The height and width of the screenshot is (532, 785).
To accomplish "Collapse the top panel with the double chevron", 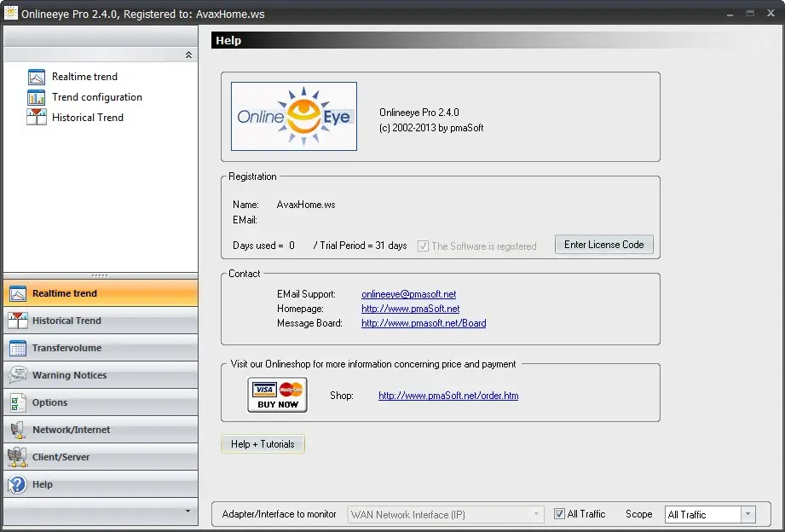I will click(x=188, y=55).
